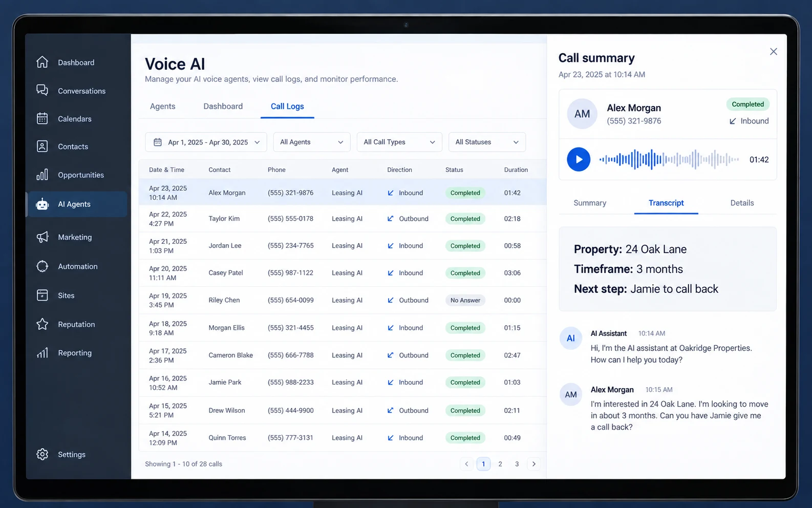The image size is (812, 508).
Task: Click the No Answer status badge for Riley Chen
Action: [x=465, y=300]
